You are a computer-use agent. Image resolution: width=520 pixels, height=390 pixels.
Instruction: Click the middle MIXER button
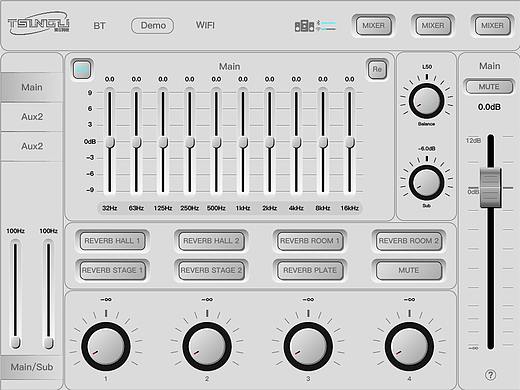point(433,26)
